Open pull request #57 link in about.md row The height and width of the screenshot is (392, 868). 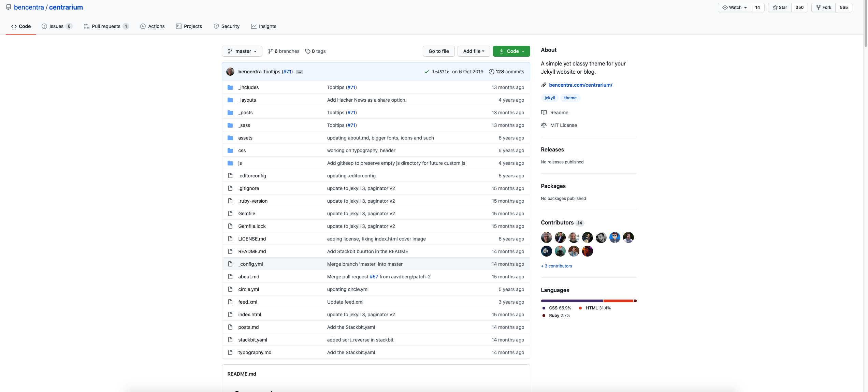pos(374,277)
